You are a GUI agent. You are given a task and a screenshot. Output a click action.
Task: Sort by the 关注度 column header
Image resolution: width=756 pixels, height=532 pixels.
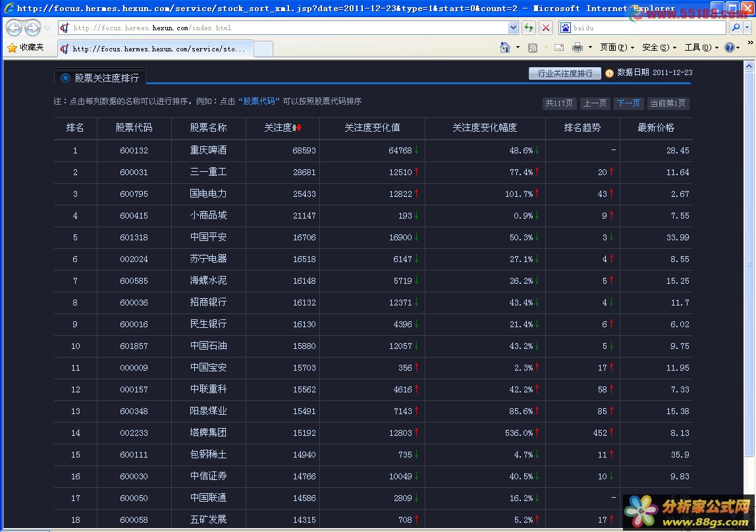coord(278,128)
